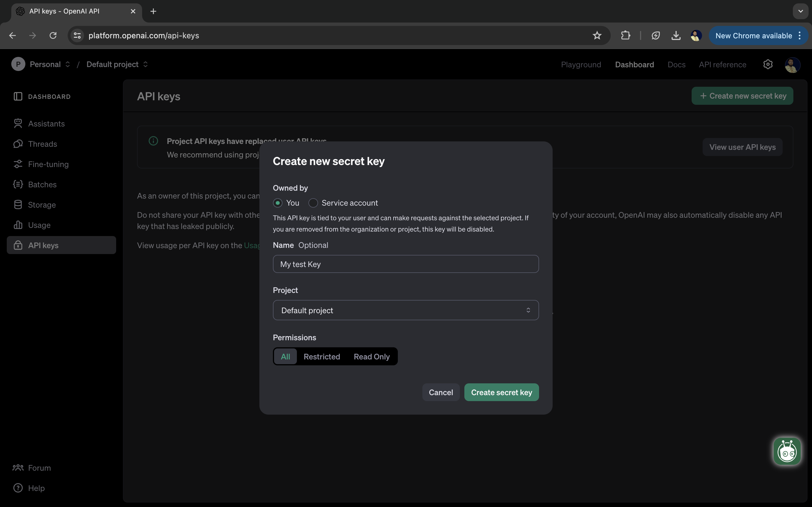The image size is (812, 507).
Task: Open the Default project dropdown in the dialog
Action: (406, 310)
